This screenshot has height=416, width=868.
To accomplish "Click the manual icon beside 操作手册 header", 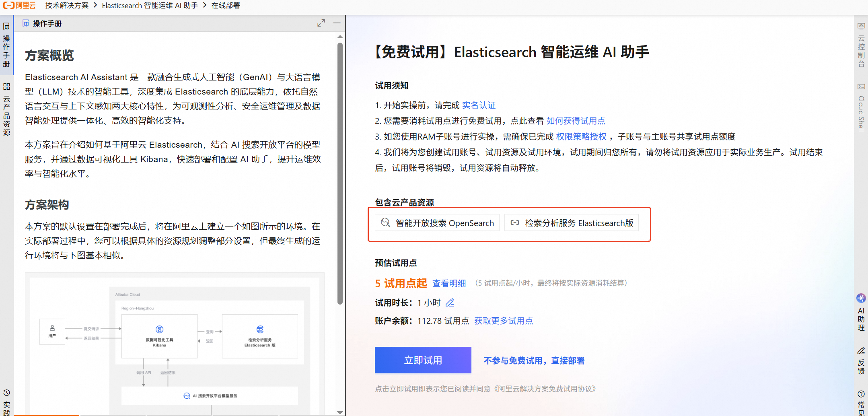I will click(26, 23).
